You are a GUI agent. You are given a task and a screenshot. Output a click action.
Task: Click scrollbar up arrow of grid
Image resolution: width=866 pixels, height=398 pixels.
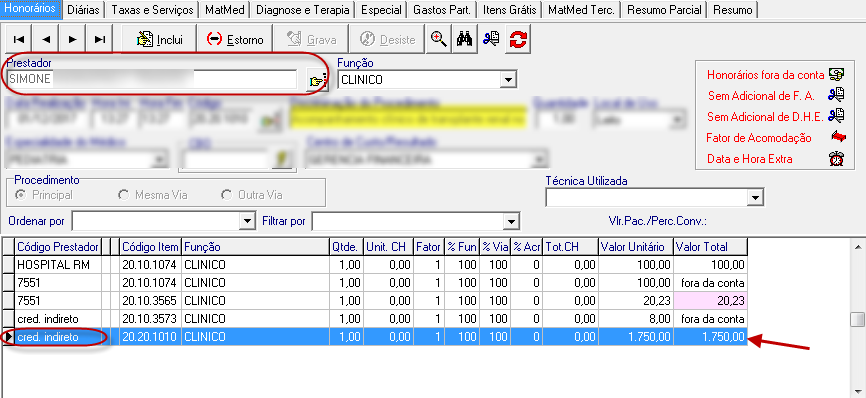857,246
